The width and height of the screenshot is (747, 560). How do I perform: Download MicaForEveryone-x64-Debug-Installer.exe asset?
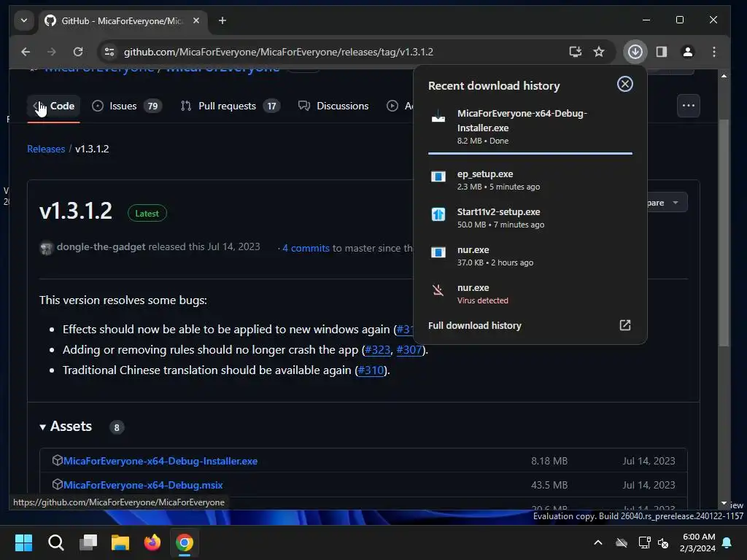pyautogui.click(x=160, y=461)
